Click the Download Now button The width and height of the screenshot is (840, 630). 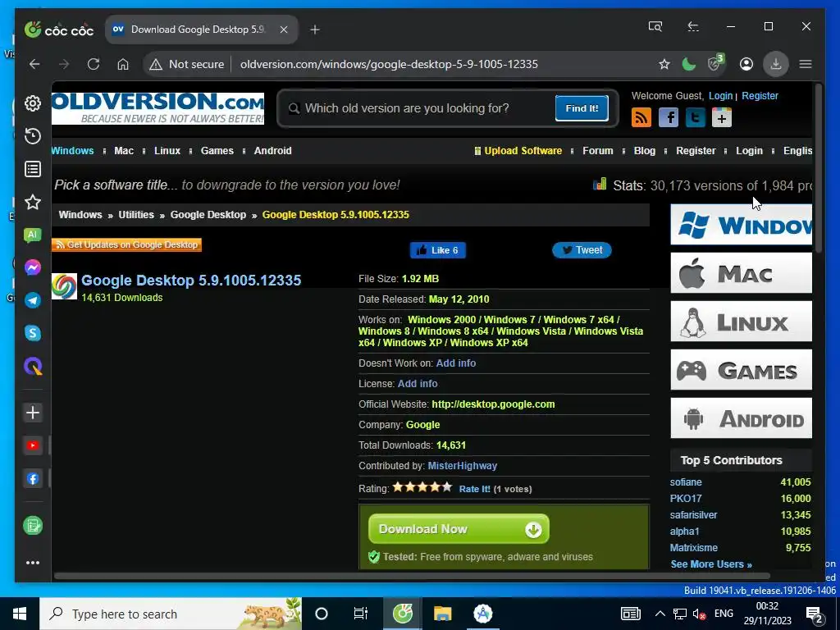pyautogui.click(x=459, y=529)
